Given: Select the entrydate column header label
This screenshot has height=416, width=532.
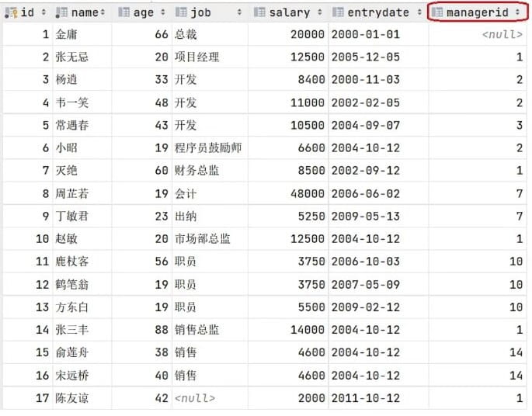Looking at the screenshot, I should pos(378,12).
